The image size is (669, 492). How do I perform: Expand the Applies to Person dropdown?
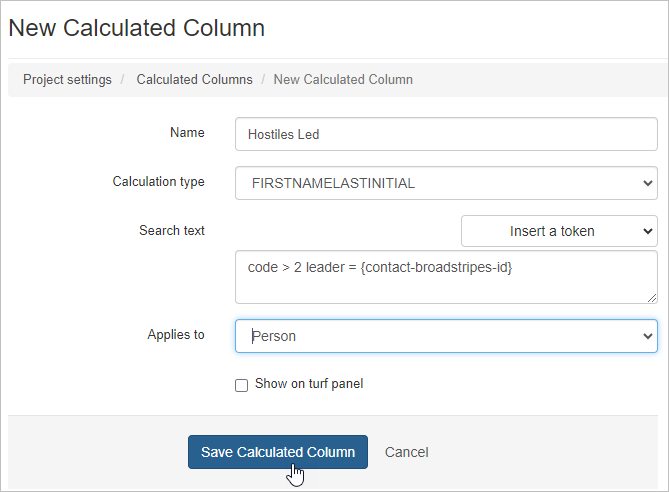pos(446,336)
